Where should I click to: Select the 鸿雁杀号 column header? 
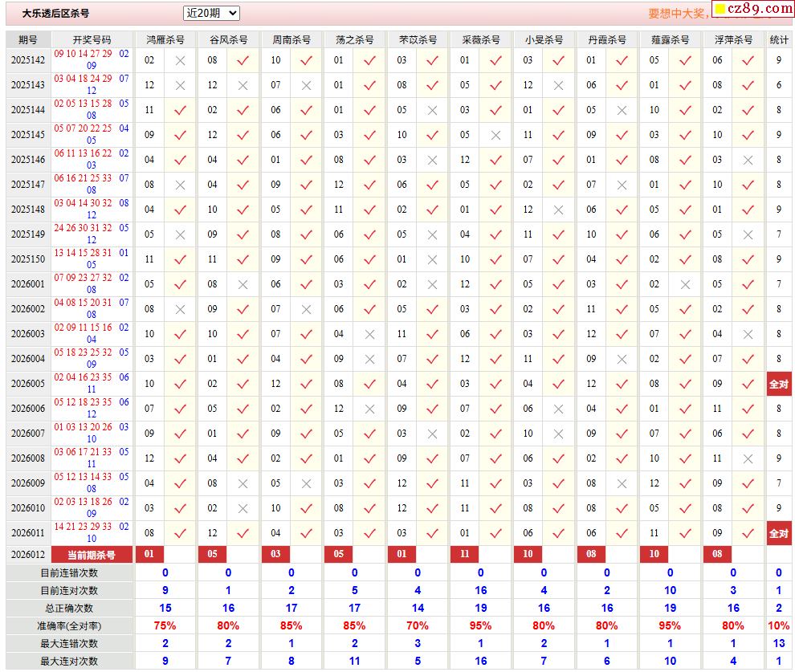(x=165, y=39)
